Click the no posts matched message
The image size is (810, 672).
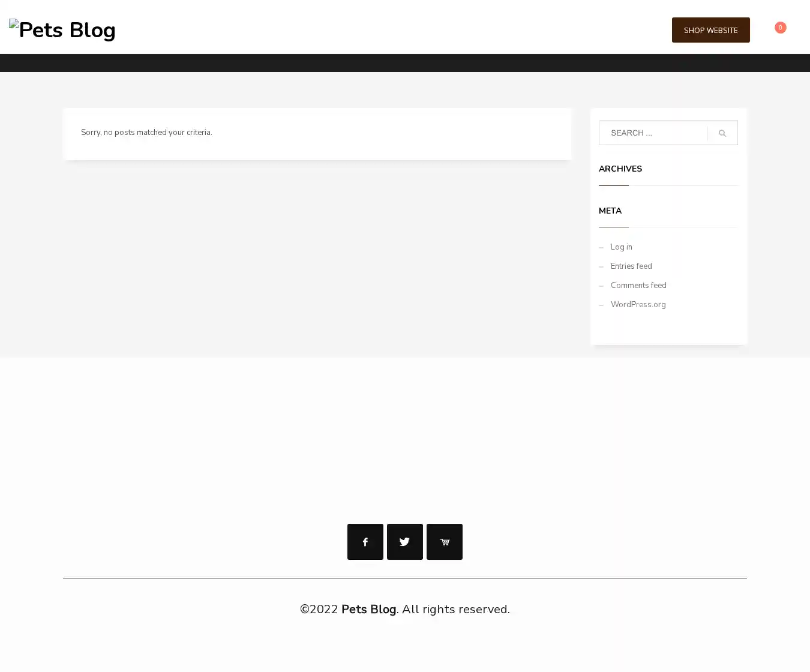tap(146, 133)
